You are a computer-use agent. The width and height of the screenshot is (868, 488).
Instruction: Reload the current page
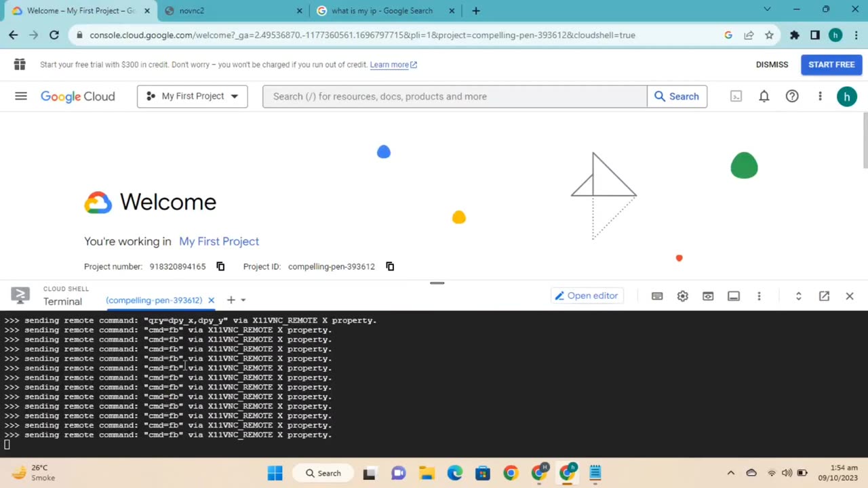54,35
